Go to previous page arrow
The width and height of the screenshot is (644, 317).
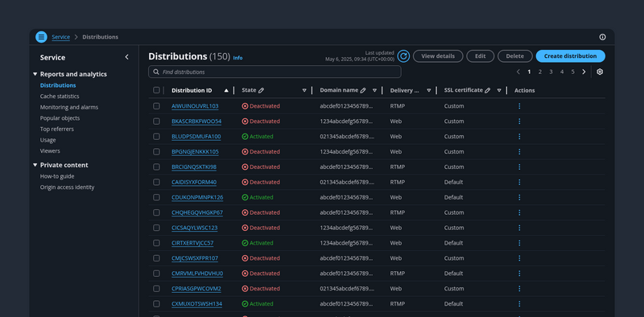(518, 72)
